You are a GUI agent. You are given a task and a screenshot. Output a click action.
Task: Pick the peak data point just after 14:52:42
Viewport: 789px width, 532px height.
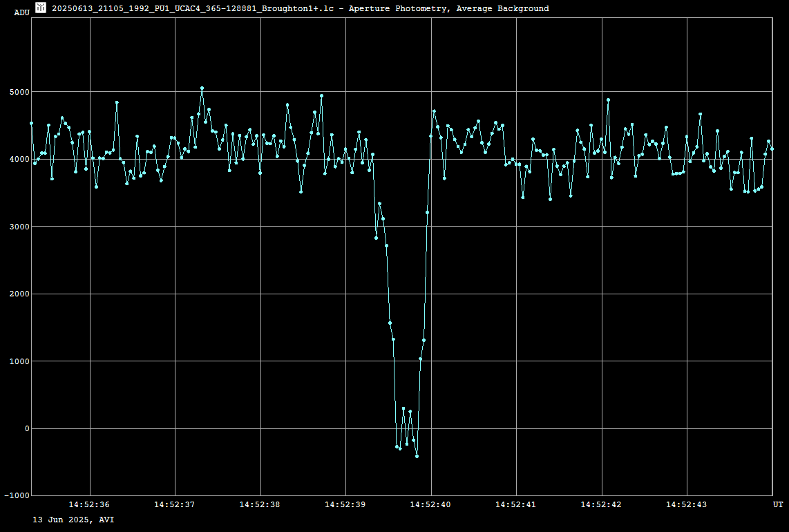pos(608,99)
